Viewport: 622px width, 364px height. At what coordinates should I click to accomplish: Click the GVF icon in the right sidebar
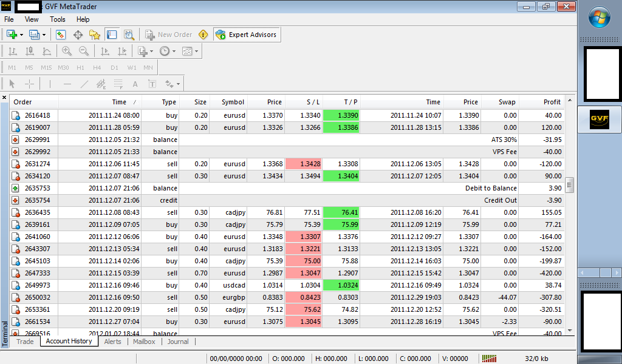[599, 120]
